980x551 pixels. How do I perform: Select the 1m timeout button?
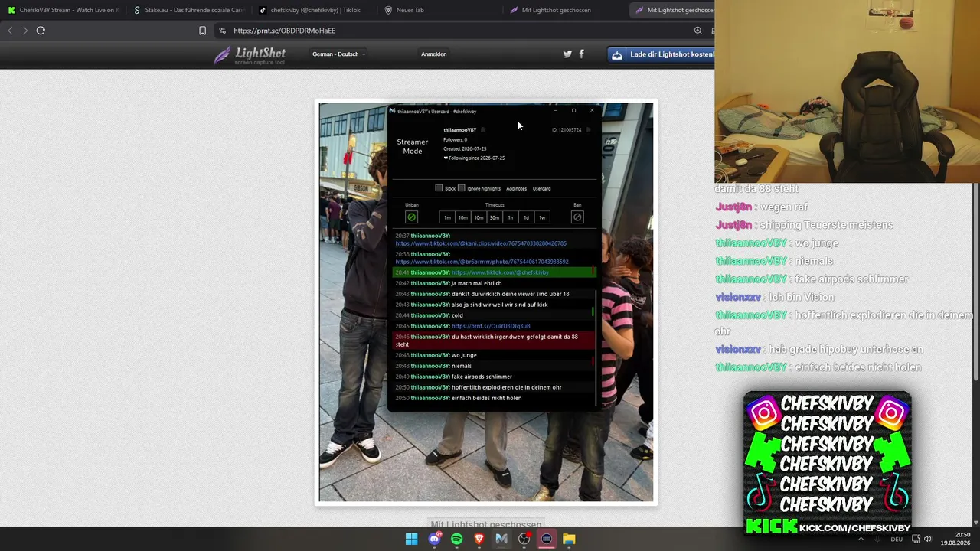click(447, 217)
